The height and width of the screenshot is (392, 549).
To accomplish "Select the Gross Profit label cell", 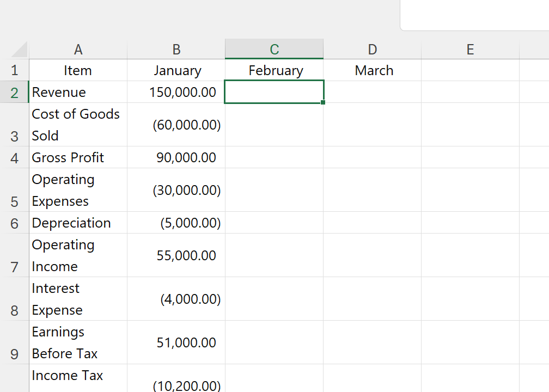I will point(78,157).
